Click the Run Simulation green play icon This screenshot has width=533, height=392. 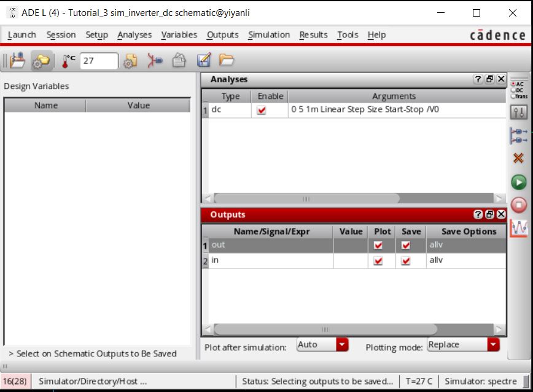tap(519, 182)
